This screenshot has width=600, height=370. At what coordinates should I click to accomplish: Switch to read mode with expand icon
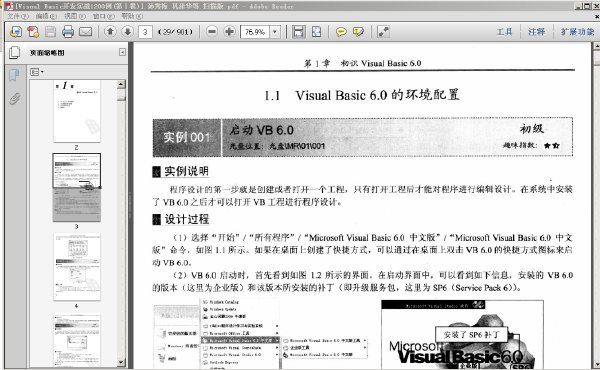coord(383,32)
